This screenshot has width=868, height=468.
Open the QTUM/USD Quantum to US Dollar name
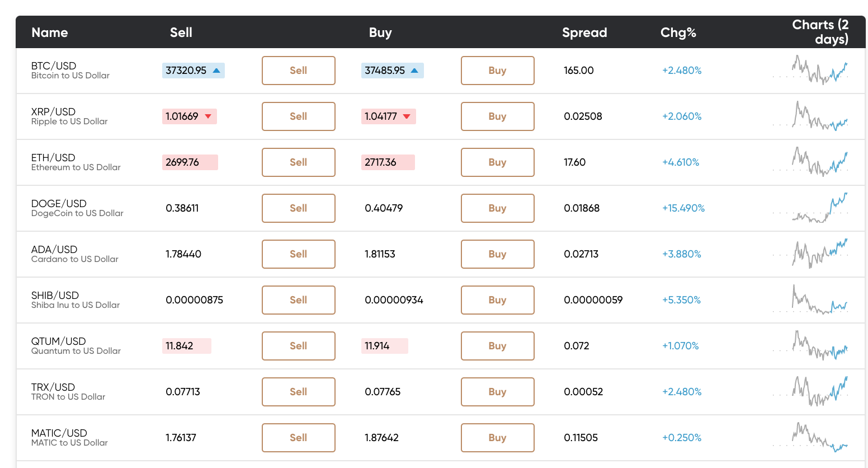point(76,346)
